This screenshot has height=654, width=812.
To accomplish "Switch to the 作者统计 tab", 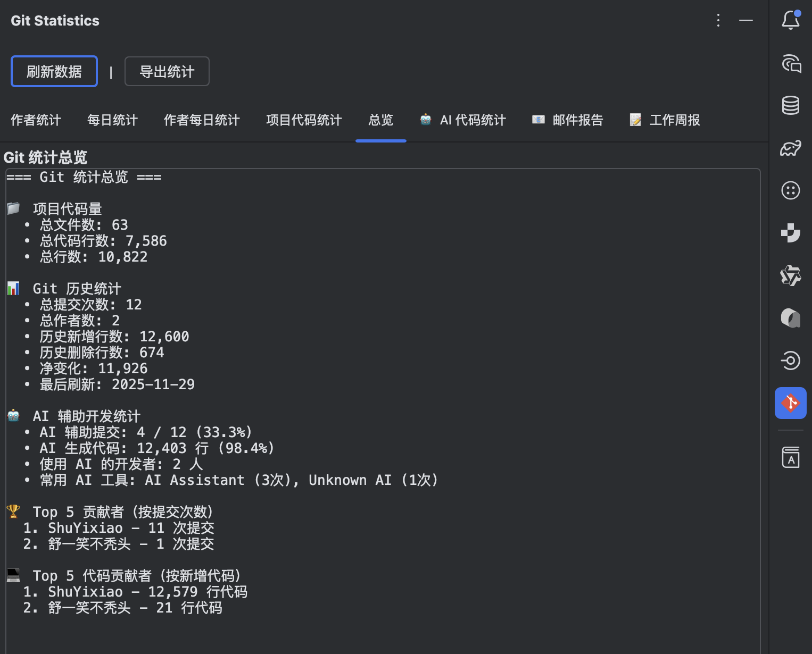I will tap(36, 120).
